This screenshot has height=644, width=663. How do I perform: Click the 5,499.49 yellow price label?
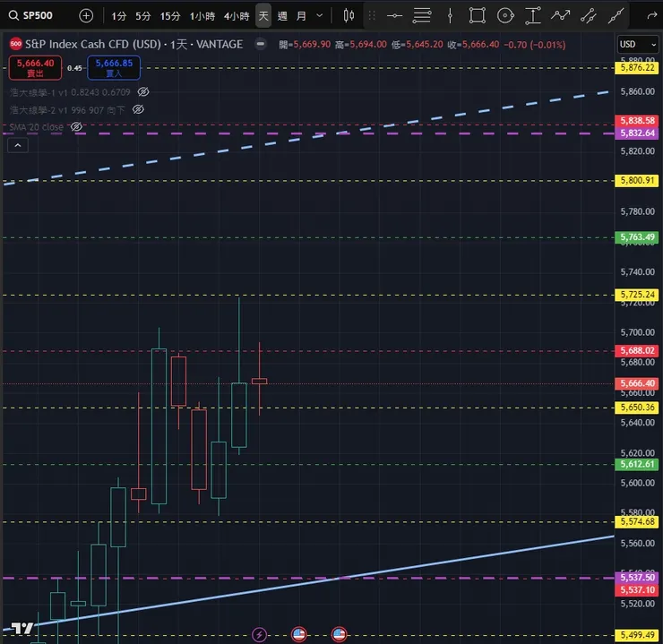[x=637, y=635]
